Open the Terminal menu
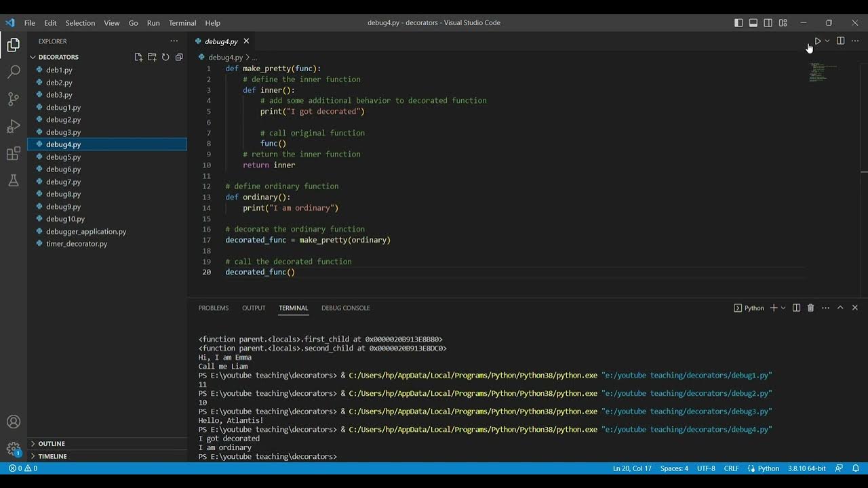This screenshot has width=868, height=488. 182,22
